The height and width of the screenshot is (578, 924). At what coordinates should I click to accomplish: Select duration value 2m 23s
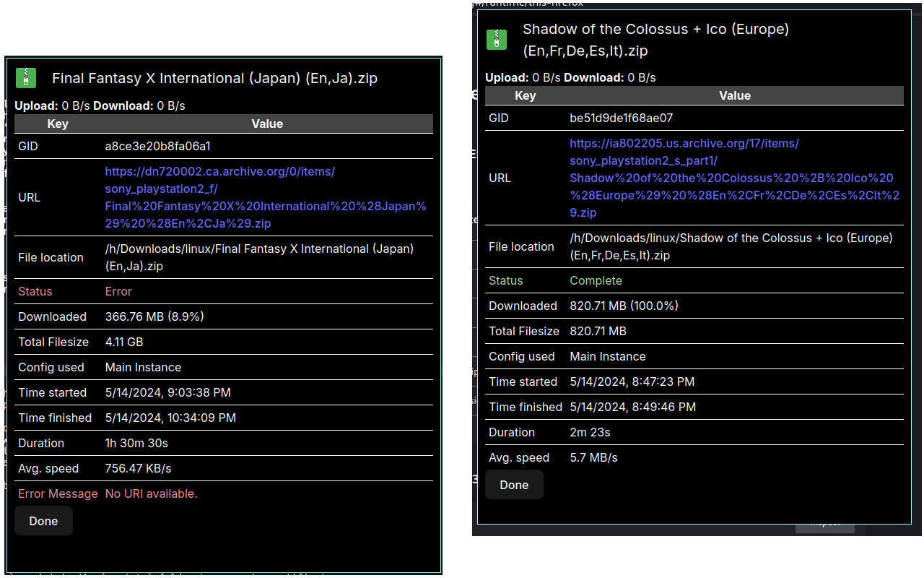coord(590,432)
